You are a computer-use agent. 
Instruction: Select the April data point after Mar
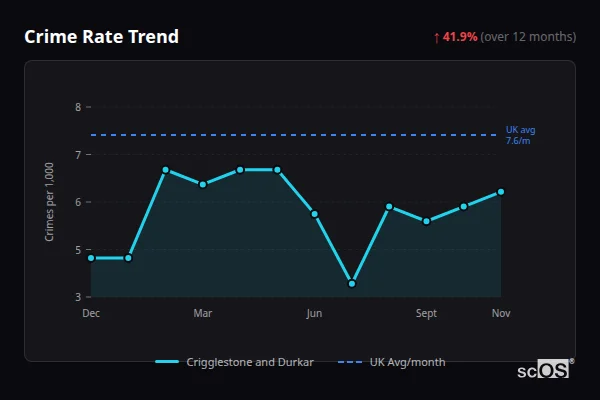point(240,170)
